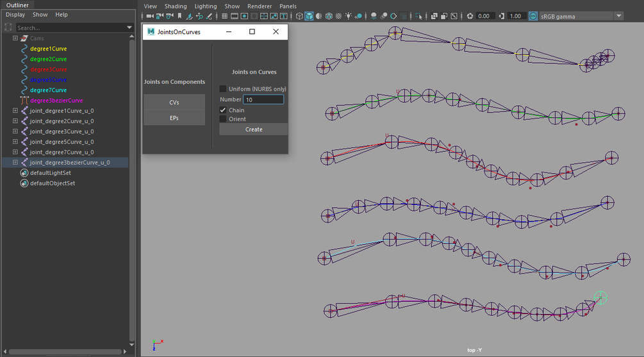644x357 pixels.
Task: Toggle the X-Ray icon
Action: coord(434,16)
